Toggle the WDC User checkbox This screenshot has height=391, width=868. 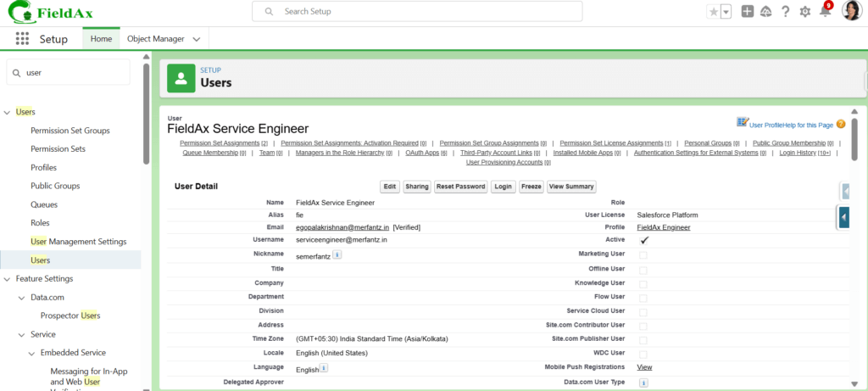(x=643, y=355)
